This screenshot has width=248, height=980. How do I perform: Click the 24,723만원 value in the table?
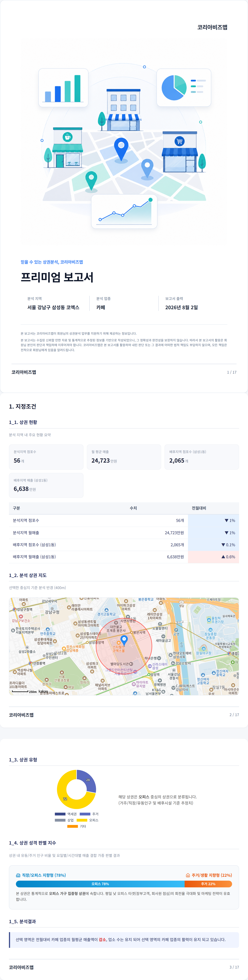174,533
